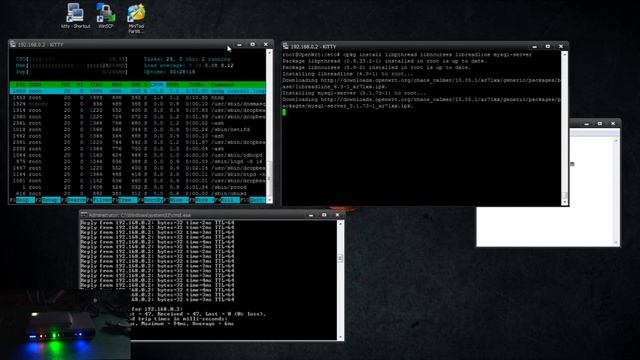Screen dimensions: 640x360
Task: Click the 'Package libpthread' output line
Action: 384,61
